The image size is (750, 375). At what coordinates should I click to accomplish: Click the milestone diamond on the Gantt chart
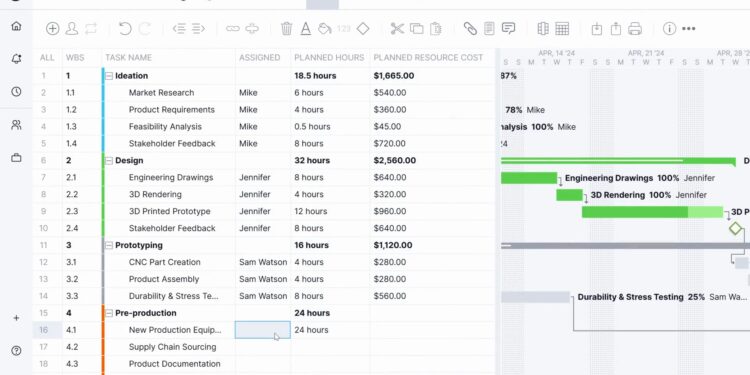[736, 229]
